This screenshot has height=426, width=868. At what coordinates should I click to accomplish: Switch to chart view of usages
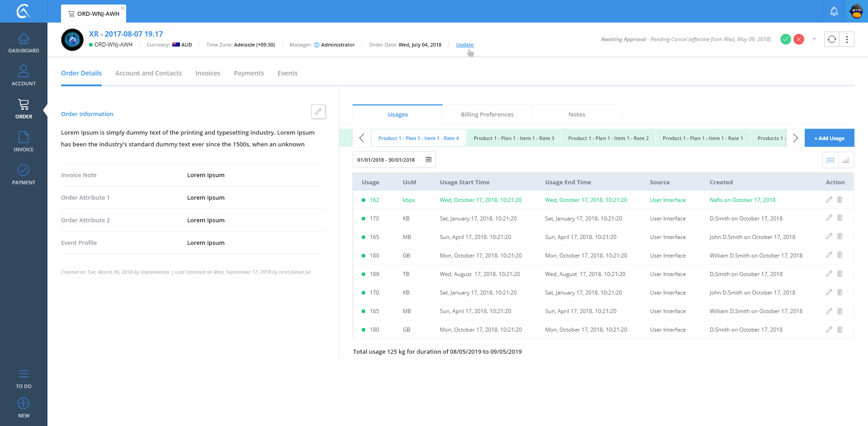(x=846, y=160)
